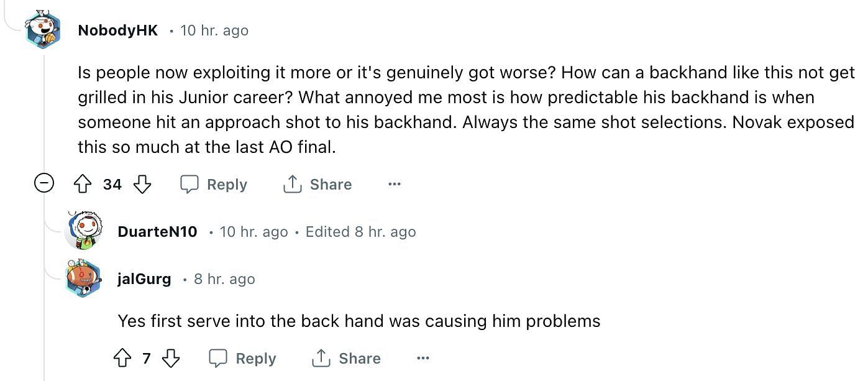
Task: Click DuarteN10's avatar icon
Action: (85, 231)
